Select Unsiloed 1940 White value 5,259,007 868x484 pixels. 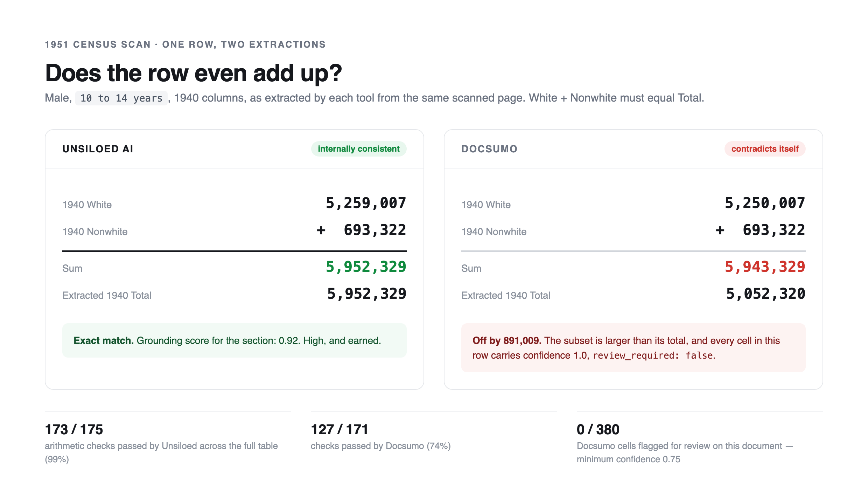(x=366, y=203)
